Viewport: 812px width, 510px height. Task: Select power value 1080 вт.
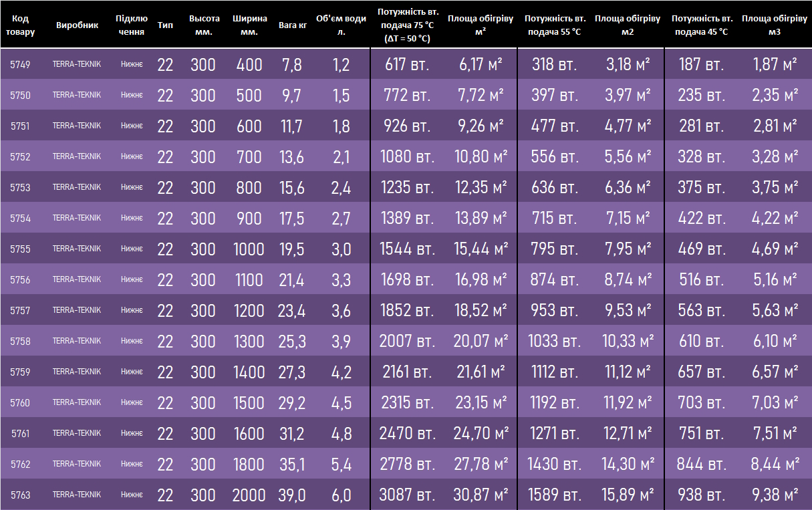pyautogui.click(x=406, y=157)
